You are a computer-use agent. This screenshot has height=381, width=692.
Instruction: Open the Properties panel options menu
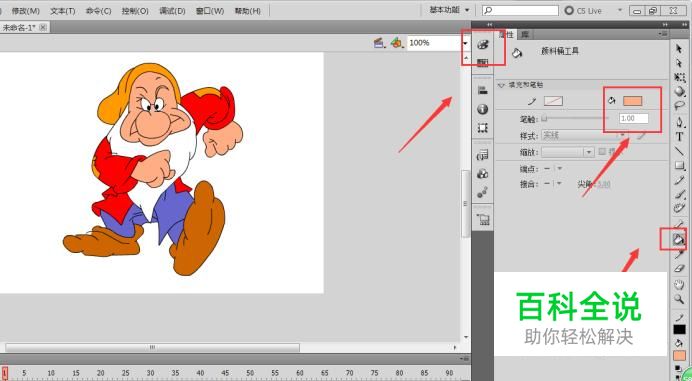click(x=662, y=34)
